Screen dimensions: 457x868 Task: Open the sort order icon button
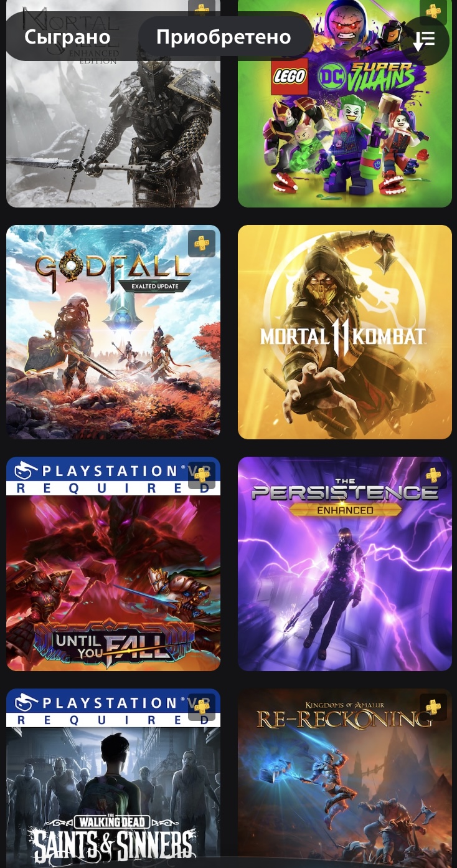(425, 41)
